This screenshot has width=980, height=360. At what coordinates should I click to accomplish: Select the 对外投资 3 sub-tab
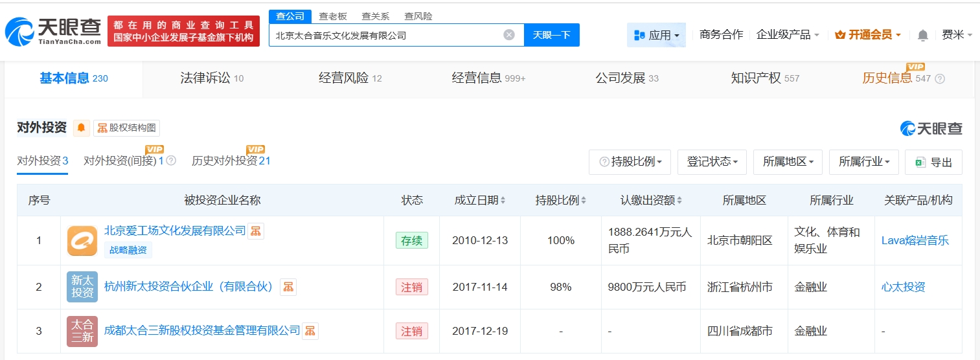43,161
